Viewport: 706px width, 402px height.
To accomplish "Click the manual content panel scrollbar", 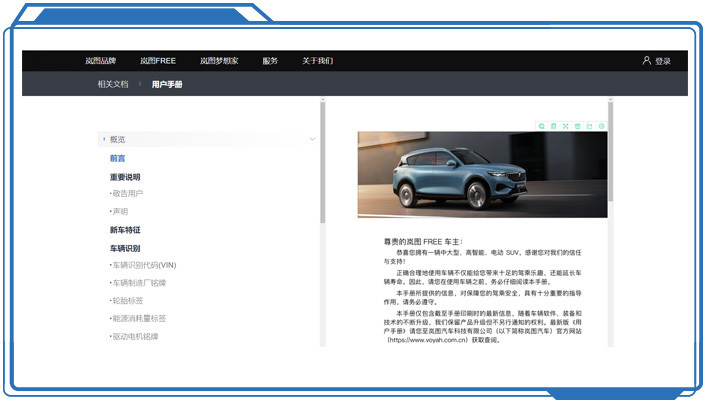I will coord(611,151).
